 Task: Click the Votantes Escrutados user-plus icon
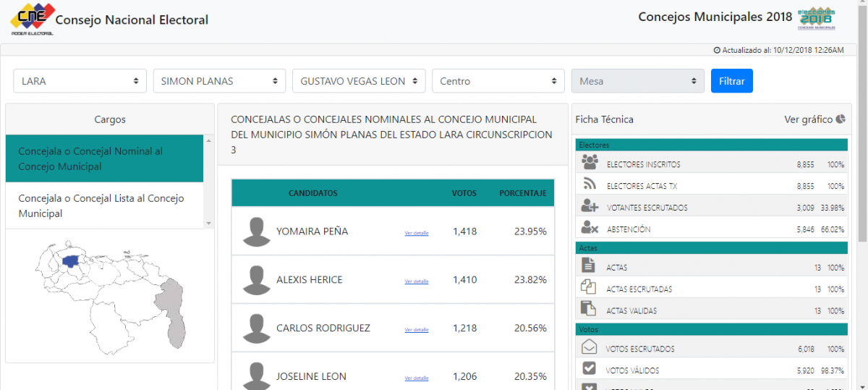tap(590, 206)
